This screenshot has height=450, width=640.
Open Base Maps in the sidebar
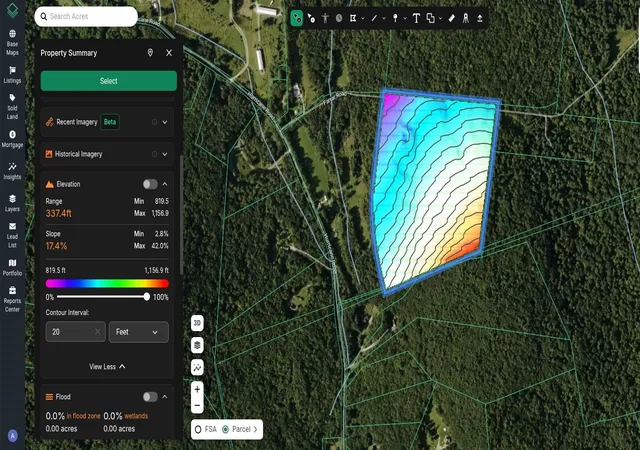coord(12,42)
